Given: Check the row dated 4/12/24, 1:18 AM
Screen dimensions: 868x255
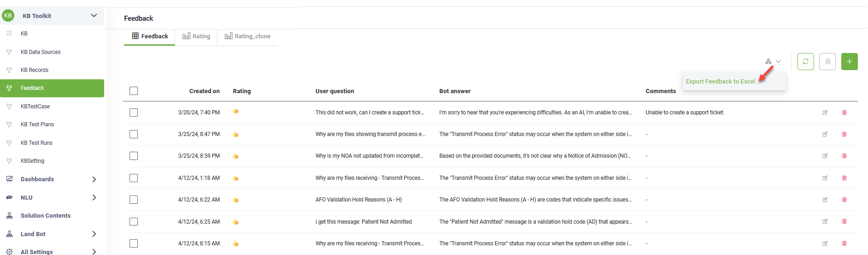Looking at the screenshot, I should pos(134,178).
